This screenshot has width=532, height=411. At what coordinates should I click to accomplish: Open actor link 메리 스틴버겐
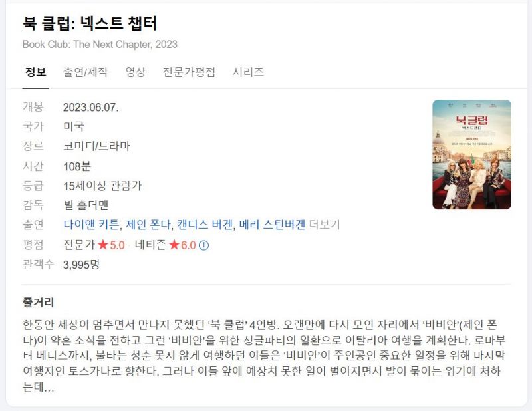point(272,225)
